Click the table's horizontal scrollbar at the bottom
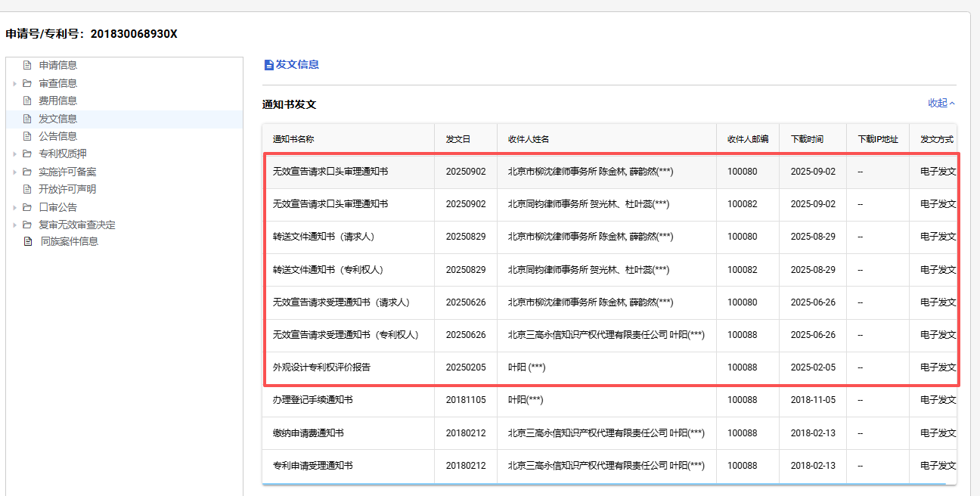Screen dimensions: 980x496 click(x=603, y=483)
